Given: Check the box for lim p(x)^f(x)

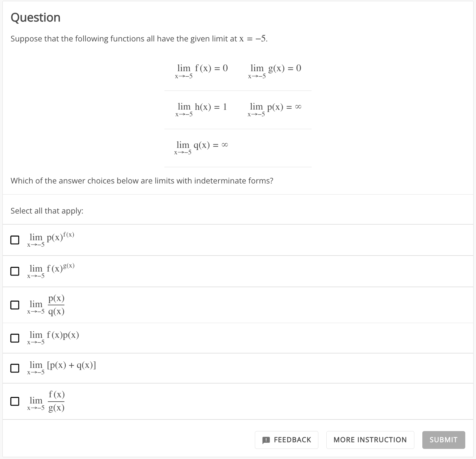Looking at the screenshot, I should pyautogui.click(x=15, y=240).
